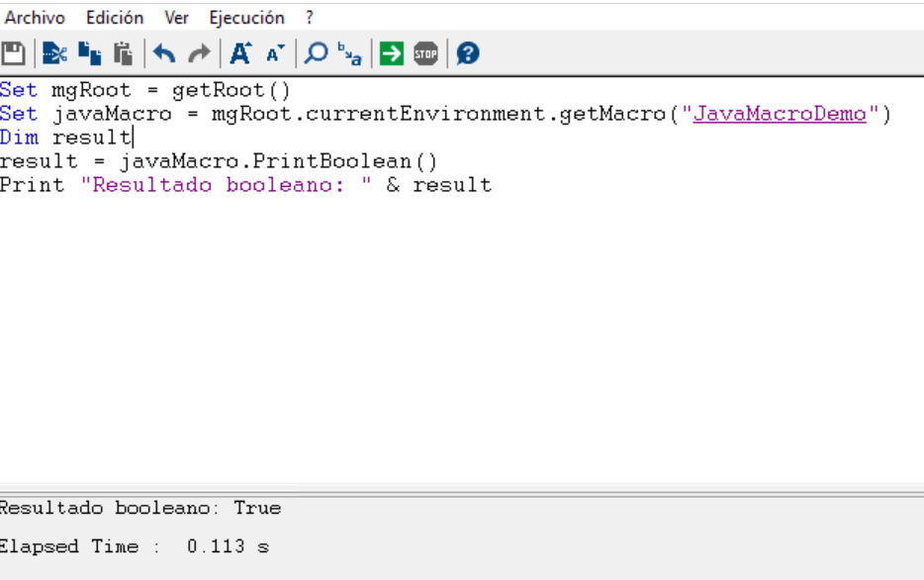Open the ? help menu
The image size is (924, 580).
310,18
